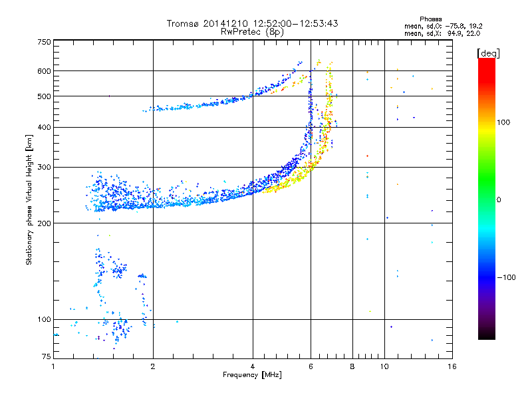Click the '500' y-axis tick label

44,96
